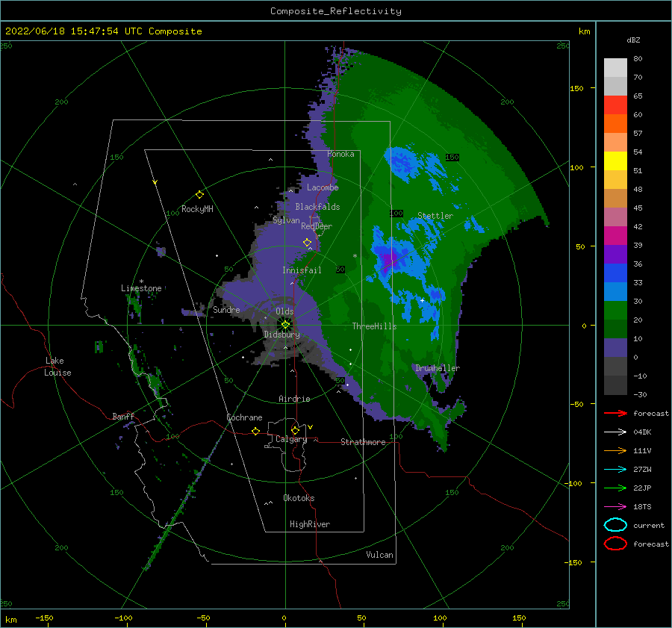Screen dimensions: 672x628
Task: Click the Drumheller label
Action: tap(438, 368)
